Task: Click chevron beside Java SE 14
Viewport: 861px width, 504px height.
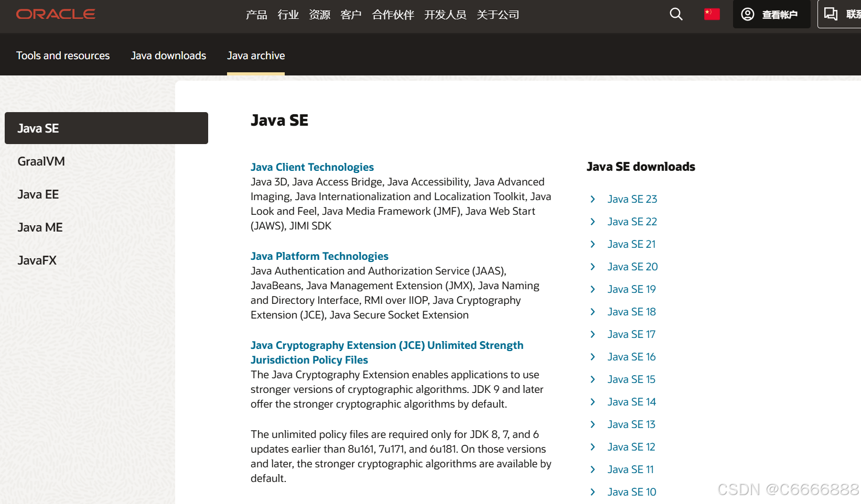Action: click(593, 402)
